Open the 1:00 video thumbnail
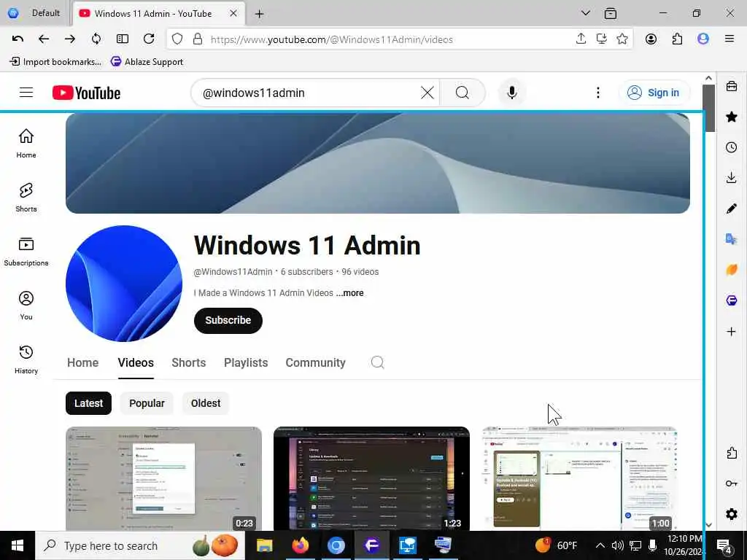This screenshot has height=560, width=747. click(x=579, y=478)
